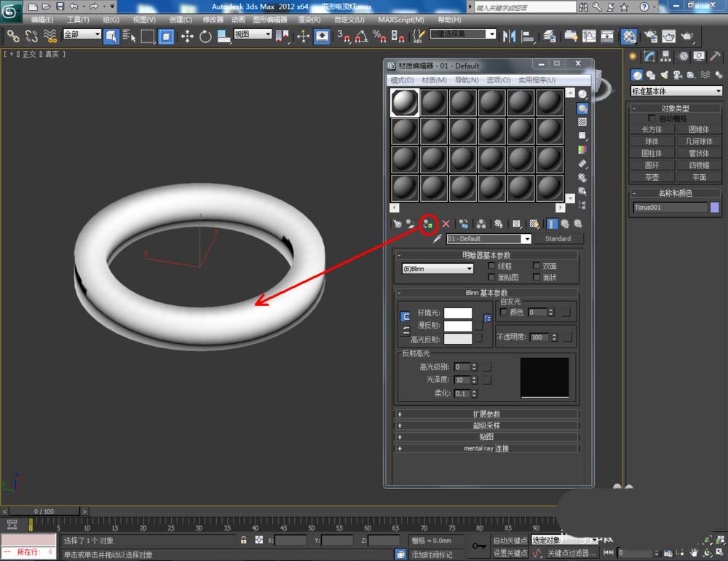Click the Video Color Check icon
This screenshot has width=728, height=561.
pos(582,149)
